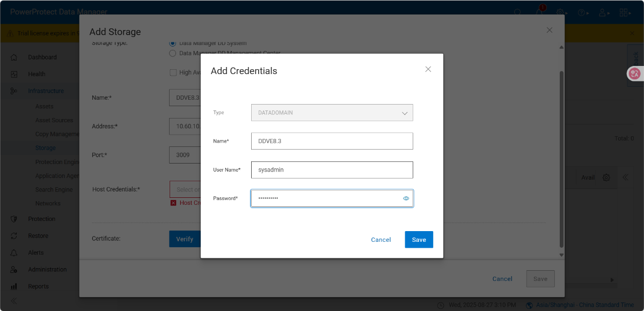Close the Add Credentials dialog with X
This screenshot has height=311, width=644.
[428, 69]
